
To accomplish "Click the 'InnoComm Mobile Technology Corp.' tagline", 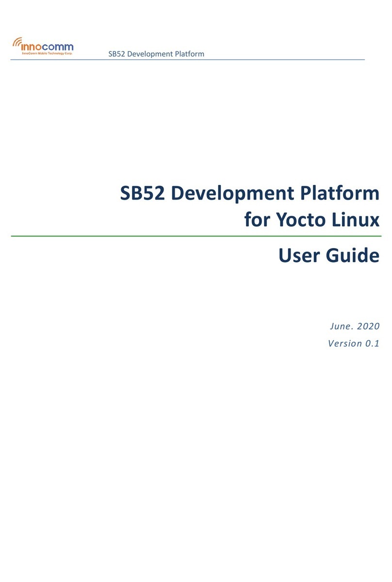I will coord(47,53).
